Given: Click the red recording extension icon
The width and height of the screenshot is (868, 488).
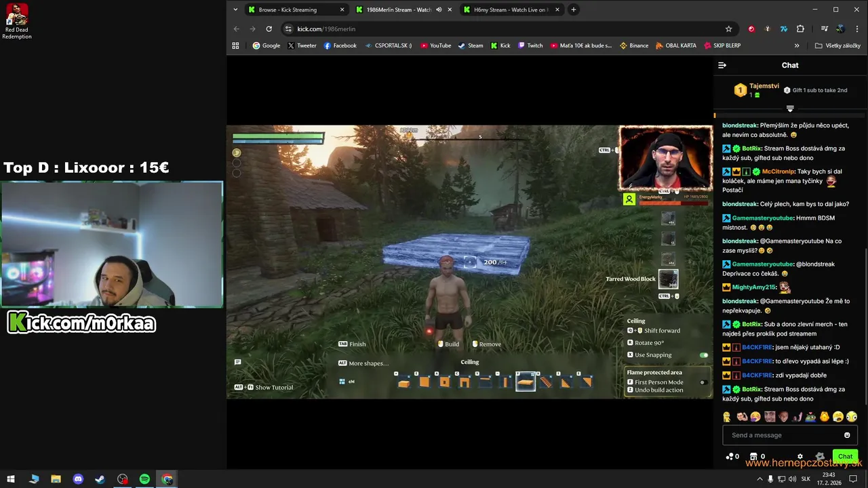Looking at the screenshot, I should (x=751, y=29).
